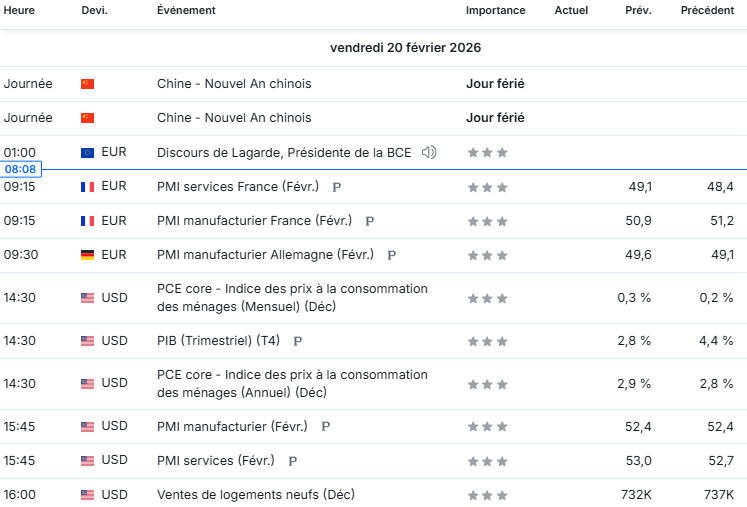Open PCE core Annuel (Déc) event

tap(293, 384)
